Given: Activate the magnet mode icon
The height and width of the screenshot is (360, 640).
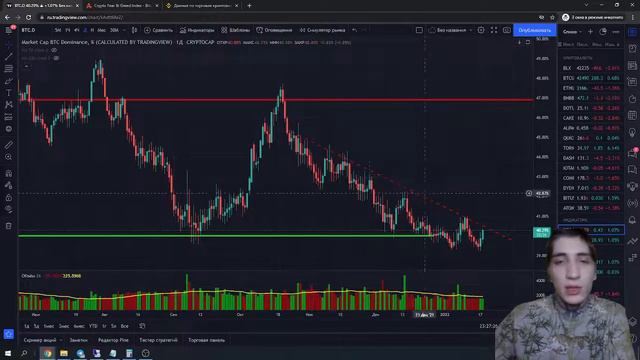Looking at the screenshot, I should point(9,173).
